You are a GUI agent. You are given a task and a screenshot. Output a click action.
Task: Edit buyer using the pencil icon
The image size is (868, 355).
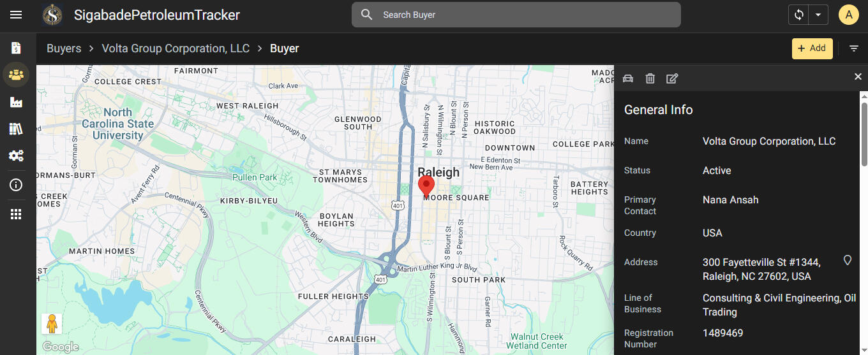coord(672,78)
